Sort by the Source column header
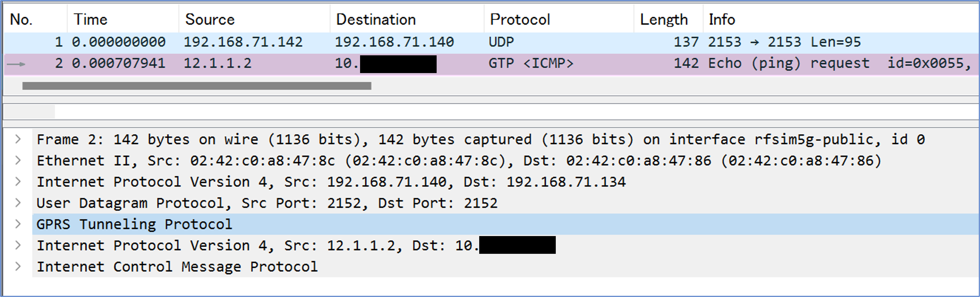The image size is (980, 297). 255,19
